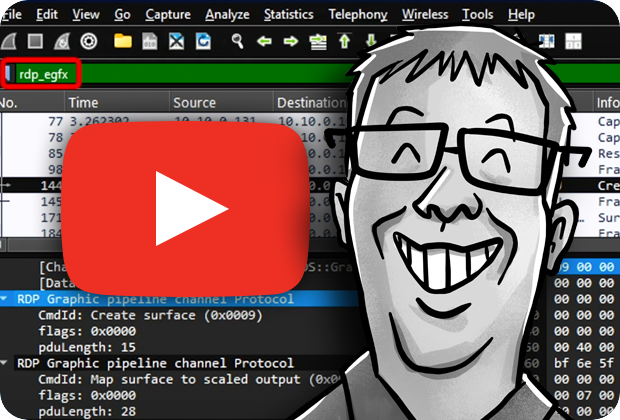Screen dimensions: 620x420
Task: Click the Go to specified packet icon
Action: point(318,42)
